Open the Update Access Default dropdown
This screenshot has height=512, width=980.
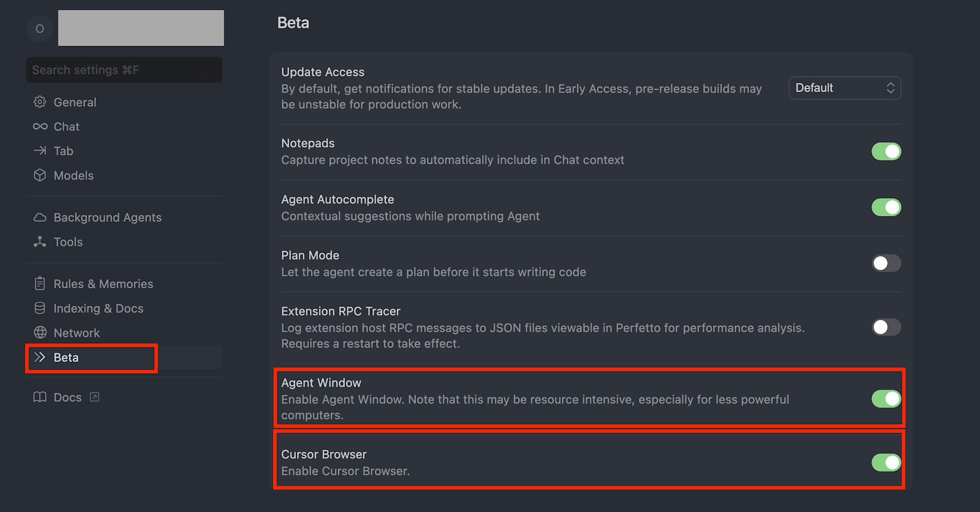(845, 88)
